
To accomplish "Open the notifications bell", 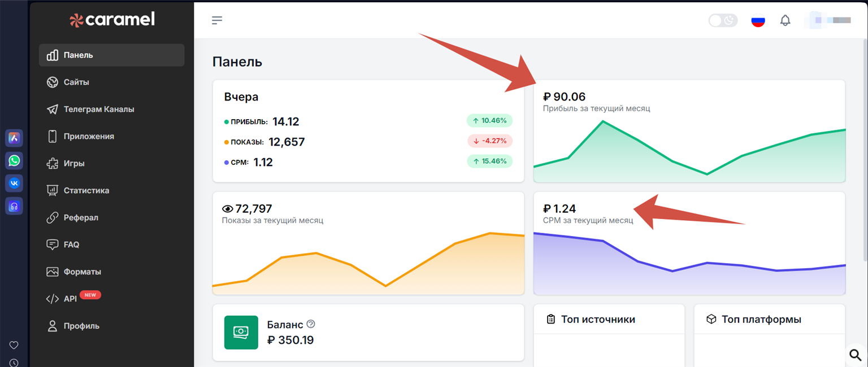I will 785,21.
